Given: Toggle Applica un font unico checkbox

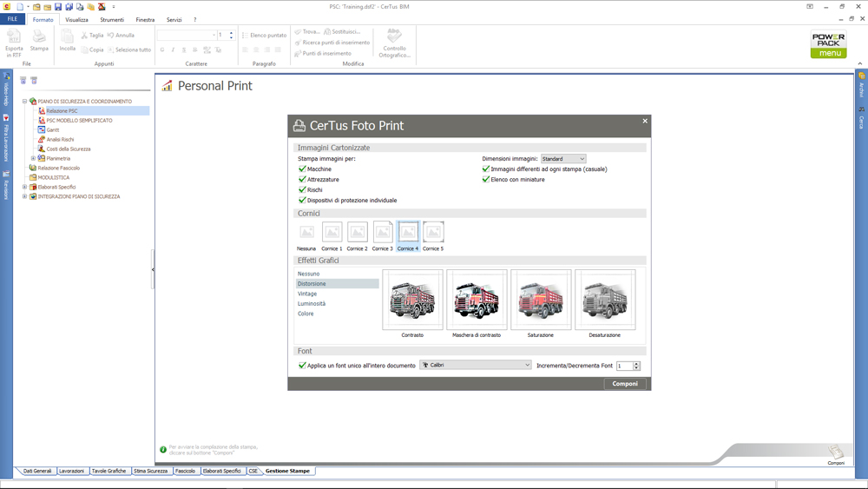Looking at the screenshot, I should click(302, 366).
